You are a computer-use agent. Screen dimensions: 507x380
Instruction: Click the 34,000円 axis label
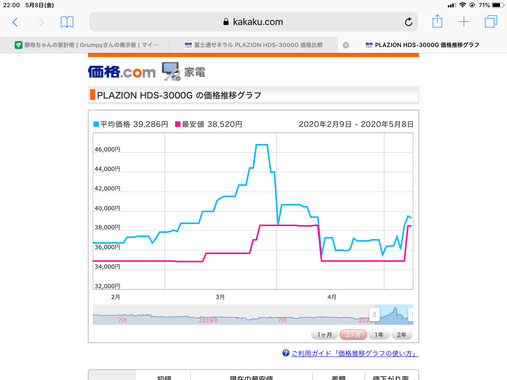click(x=107, y=267)
